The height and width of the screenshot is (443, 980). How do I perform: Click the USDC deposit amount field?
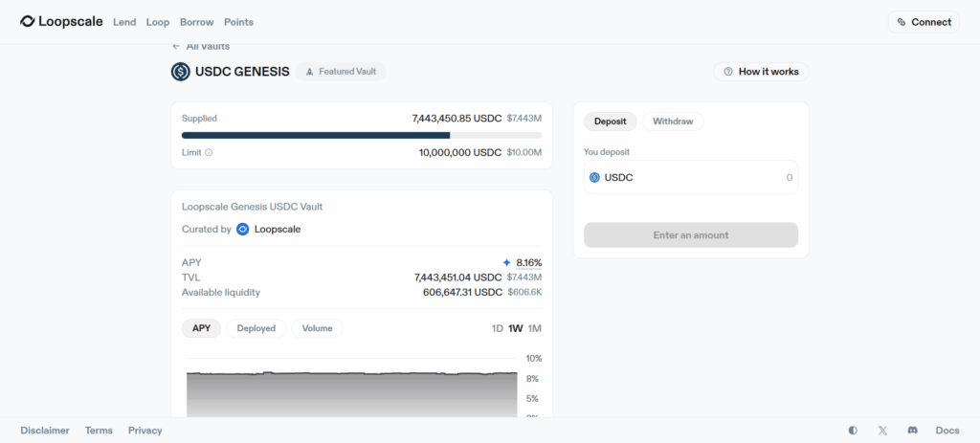[x=691, y=177]
